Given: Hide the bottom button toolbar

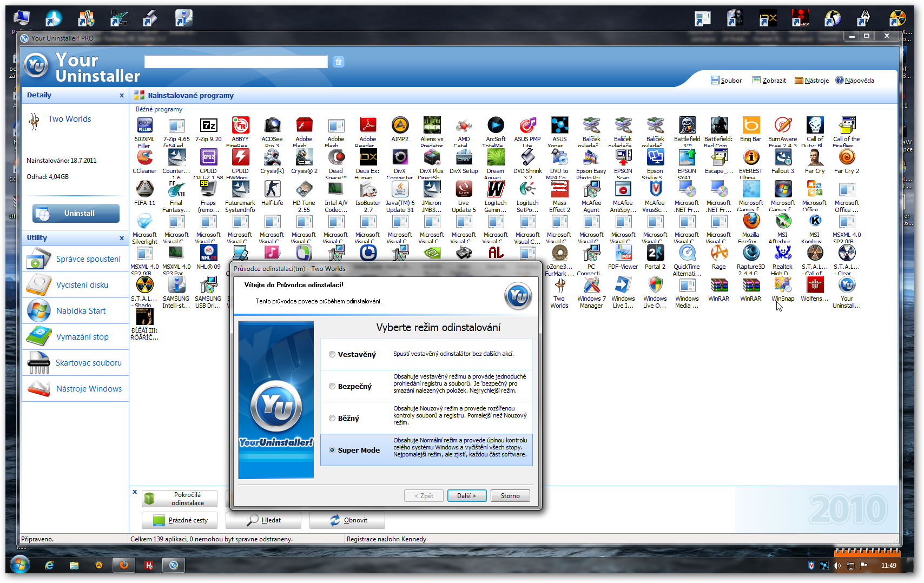Looking at the screenshot, I should (x=135, y=492).
